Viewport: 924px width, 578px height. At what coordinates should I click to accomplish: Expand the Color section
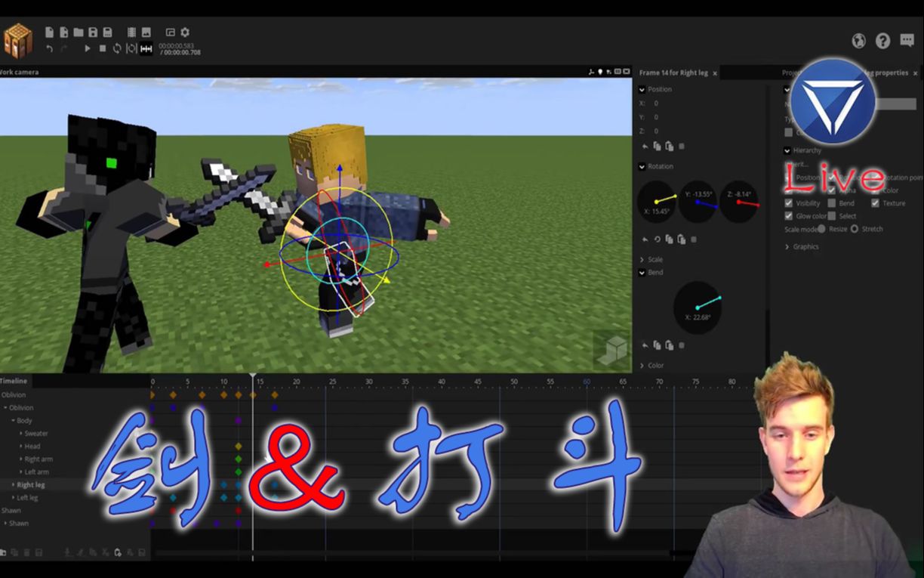coord(642,366)
